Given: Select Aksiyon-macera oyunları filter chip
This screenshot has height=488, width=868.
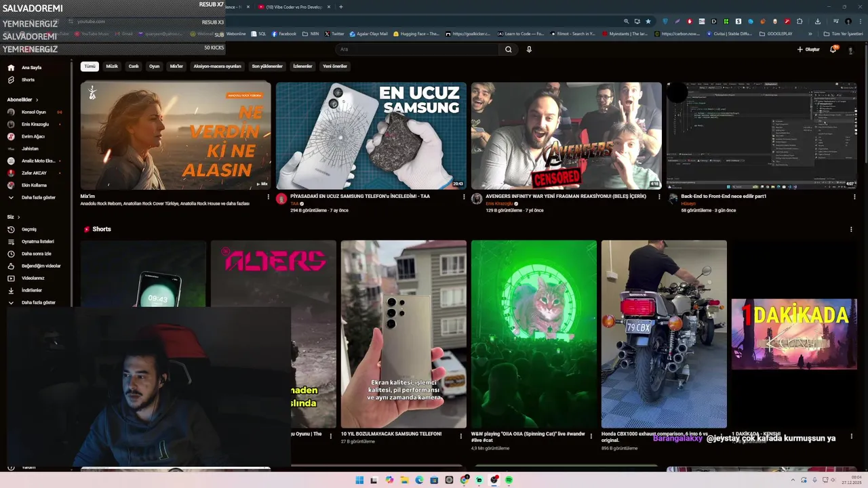Looking at the screenshot, I should click(217, 66).
